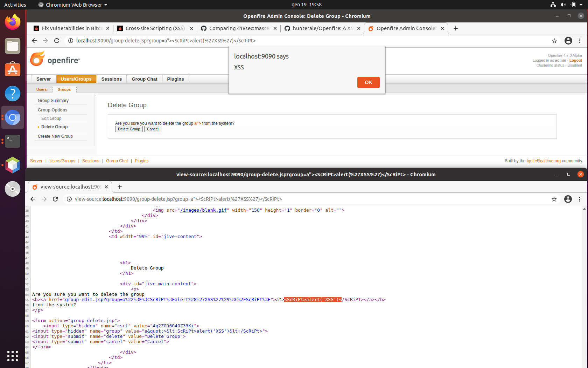This screenshot has height=368, width=588.
Task: Open Firefox from the dock
Action: point(13,22)
